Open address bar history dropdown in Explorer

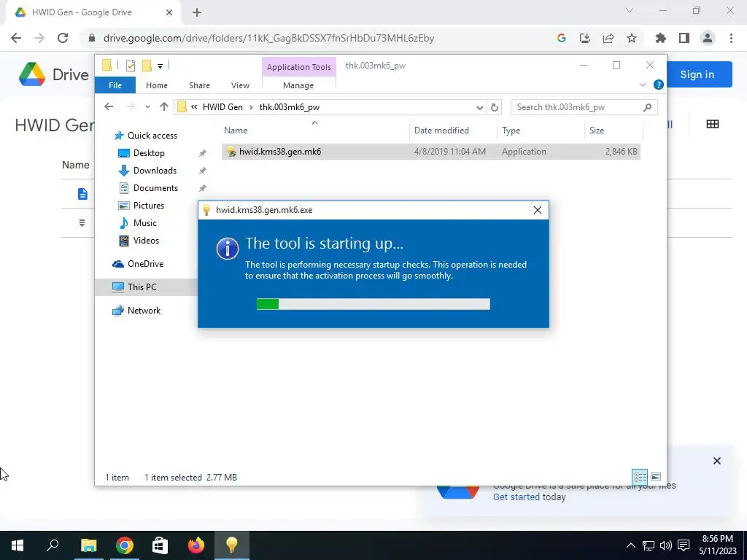(480, 108)
